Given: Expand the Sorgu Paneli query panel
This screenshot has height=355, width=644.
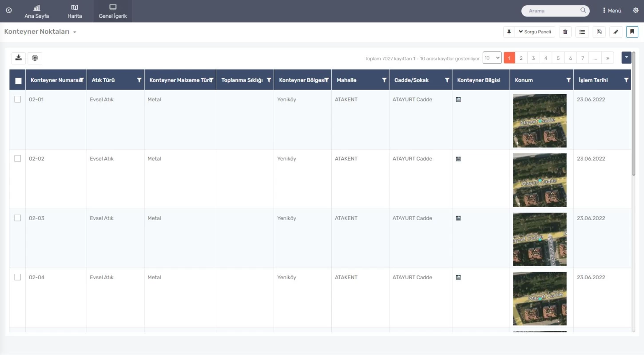Looking at the screenshot, I should coord(535,32).
